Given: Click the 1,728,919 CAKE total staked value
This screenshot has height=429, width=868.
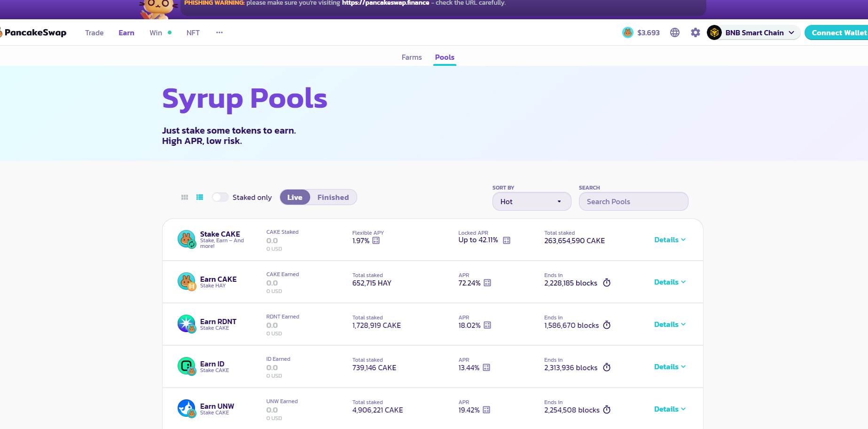Looking at the screenshot, I should 376,326.
